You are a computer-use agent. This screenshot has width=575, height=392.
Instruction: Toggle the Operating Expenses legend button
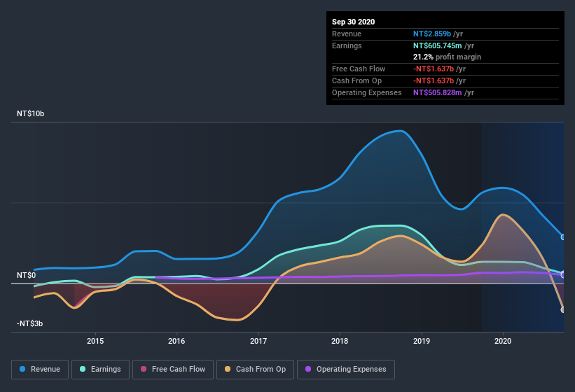346,370
